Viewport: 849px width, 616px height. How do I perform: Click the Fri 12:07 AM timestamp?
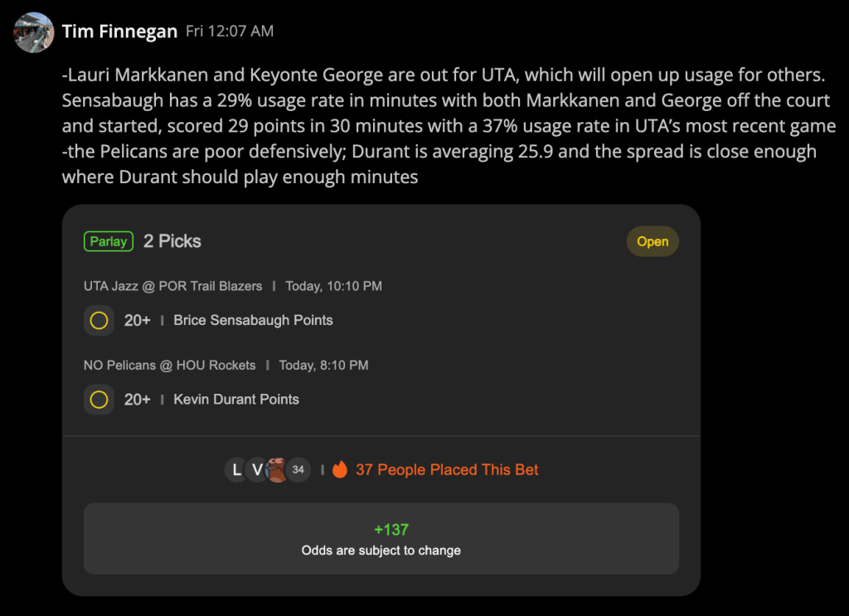coord(230,32)
